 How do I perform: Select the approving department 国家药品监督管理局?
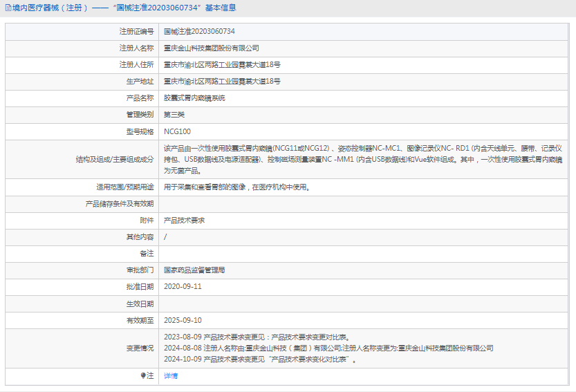point(194,270)
